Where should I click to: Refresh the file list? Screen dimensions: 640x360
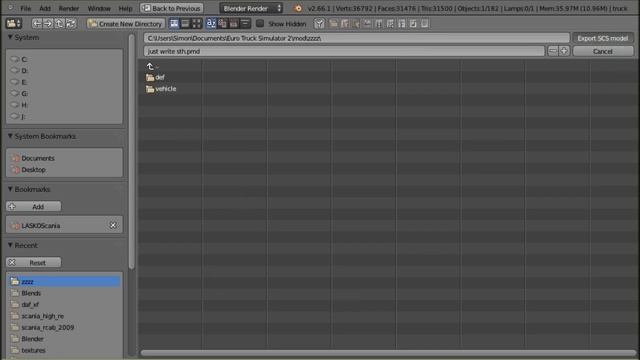coord(71,24)
